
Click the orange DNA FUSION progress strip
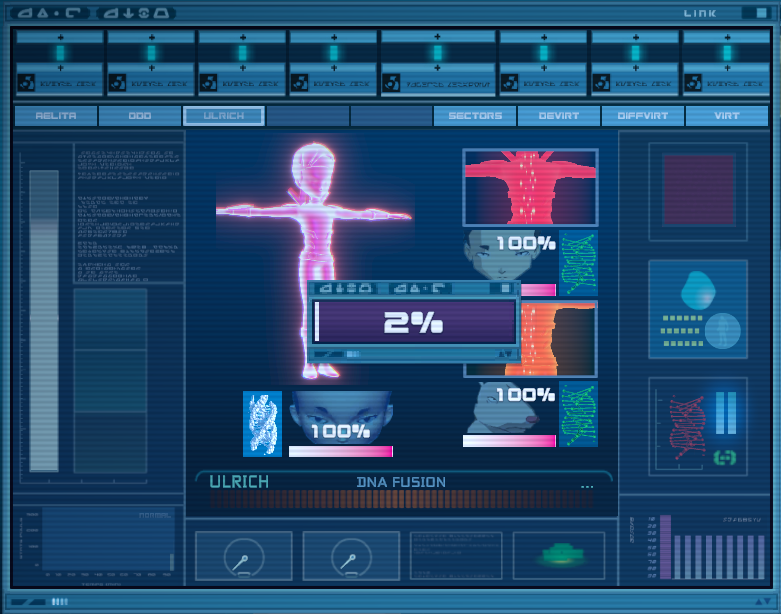point(401,498)
